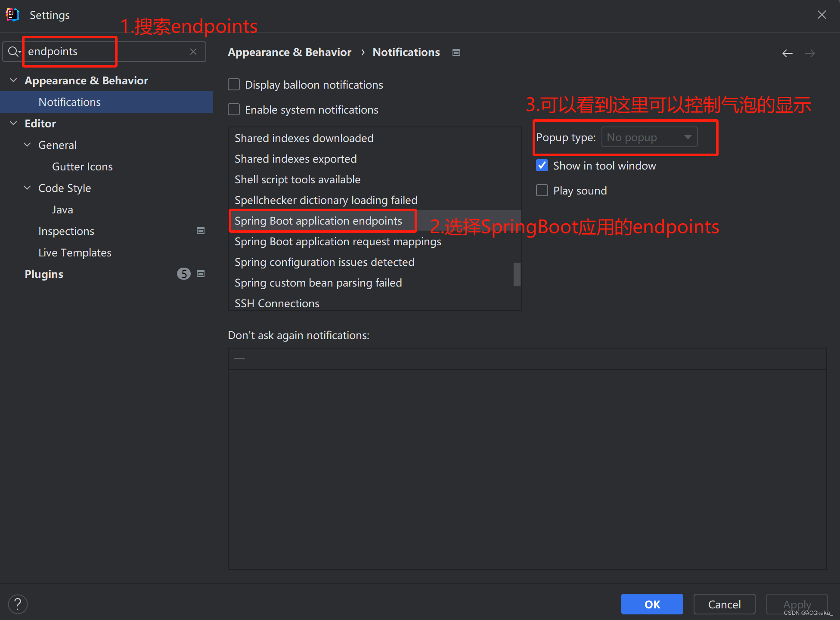Viewport: 840px width, 620px height.
Task: Click the project-settings icon beside Notifications heading
Action: click(x=456, y=52)
